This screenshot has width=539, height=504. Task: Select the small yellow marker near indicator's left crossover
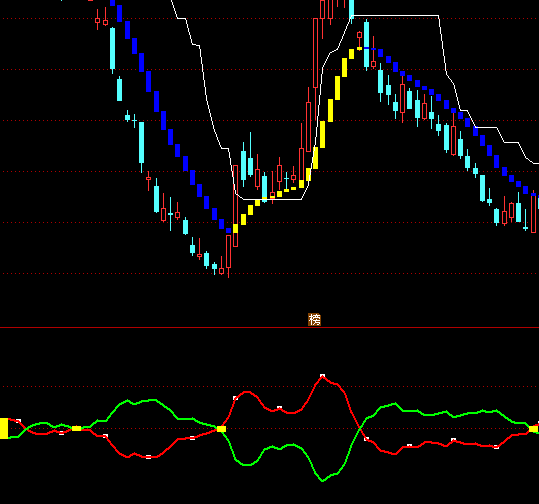[x=76, y=428]
